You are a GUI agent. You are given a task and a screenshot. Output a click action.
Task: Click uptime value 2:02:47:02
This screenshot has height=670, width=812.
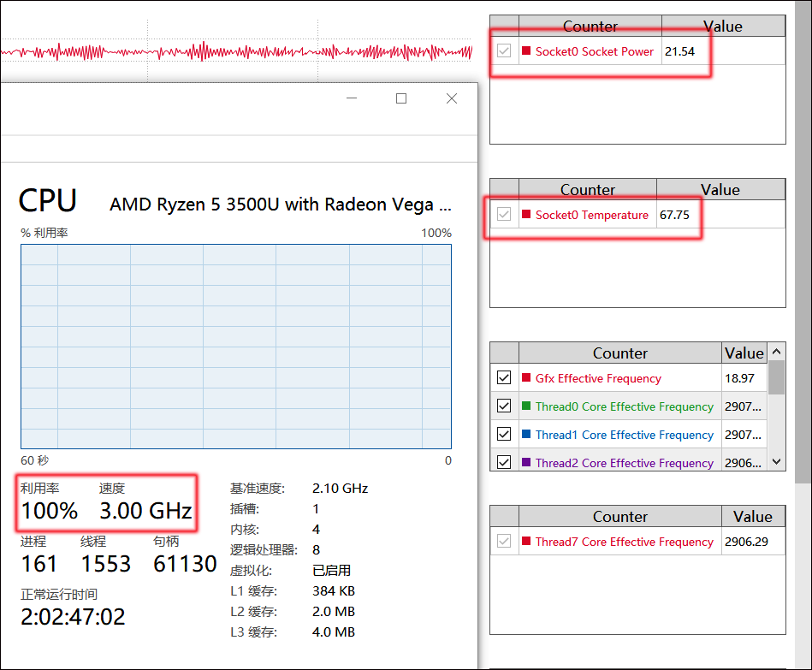tap(73, 617)
